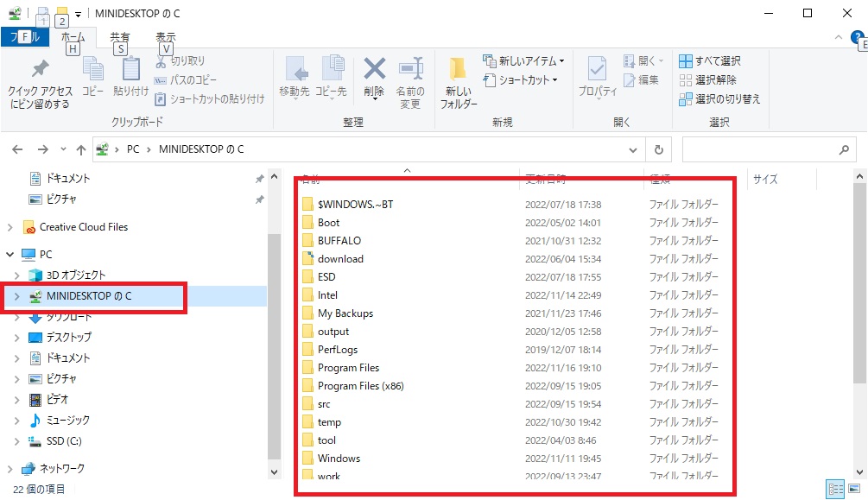Open the recent locations dropdown arrow
868x500 pixels.
pos(63,149)
